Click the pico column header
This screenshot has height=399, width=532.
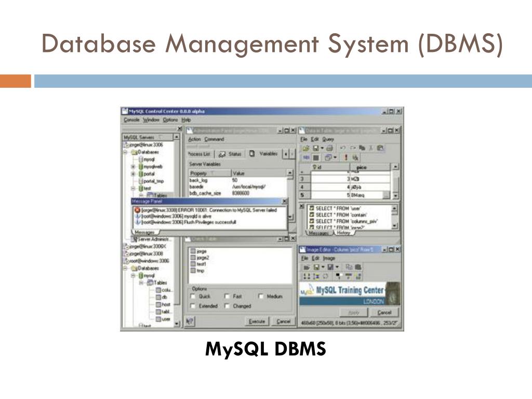(x=370, y=167)
